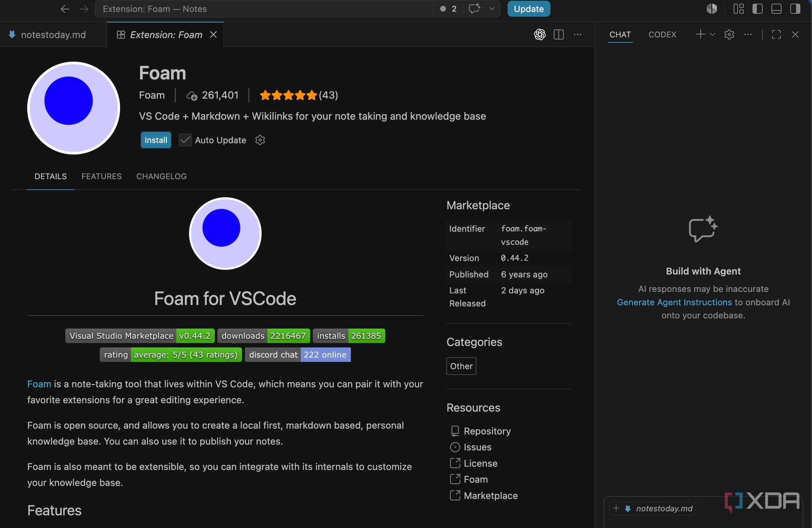
Task: Select the Other category button
Action: (461, 366)
